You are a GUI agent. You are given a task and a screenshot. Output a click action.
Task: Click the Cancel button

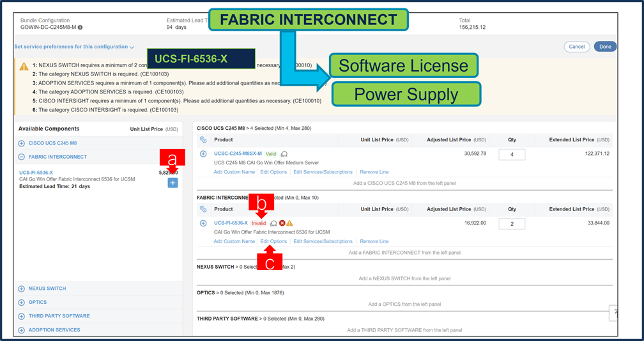tap(577, 47)
